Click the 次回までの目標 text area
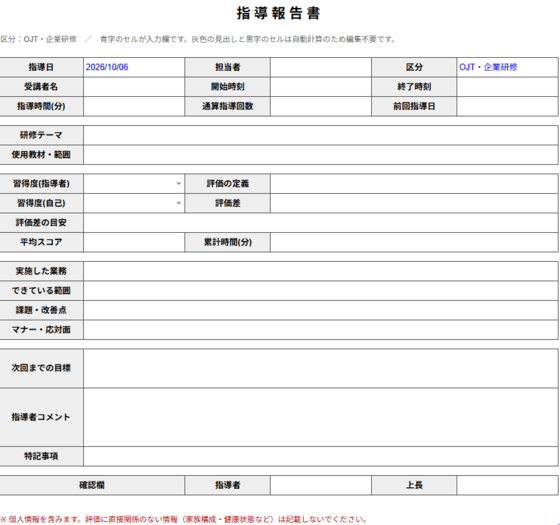Viewport: 560px width, 525px height. point(321,368)
